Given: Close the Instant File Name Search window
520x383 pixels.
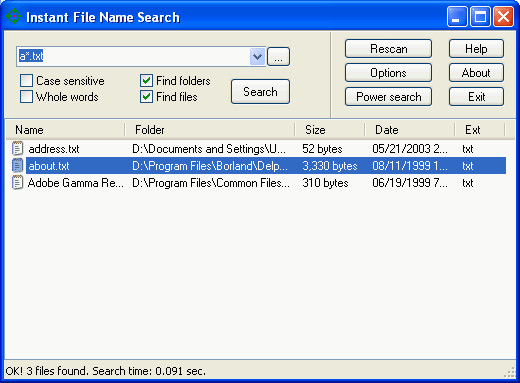Looking at the screenshot, I should (503, 16).
